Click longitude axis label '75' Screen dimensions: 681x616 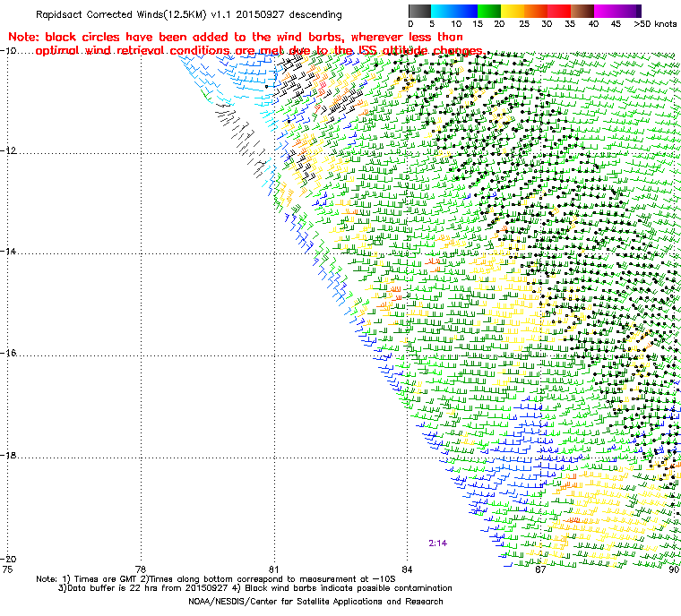pyautogui.click(x=7, y=569)
